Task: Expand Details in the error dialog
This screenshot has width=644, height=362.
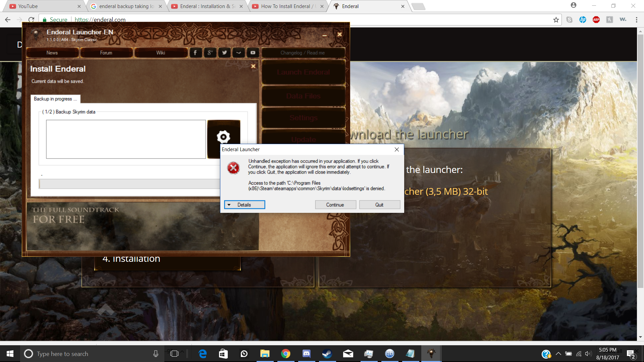Action: [245, 204]
